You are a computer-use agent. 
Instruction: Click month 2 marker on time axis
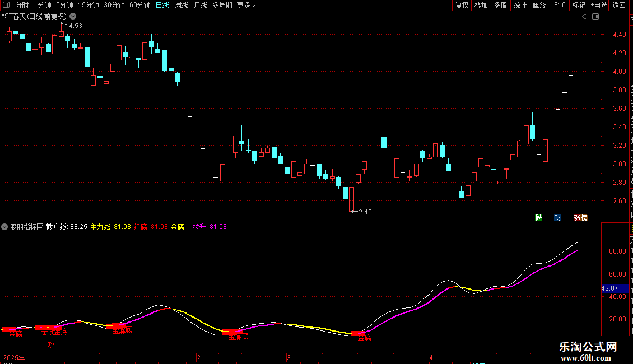pos(198,357)
